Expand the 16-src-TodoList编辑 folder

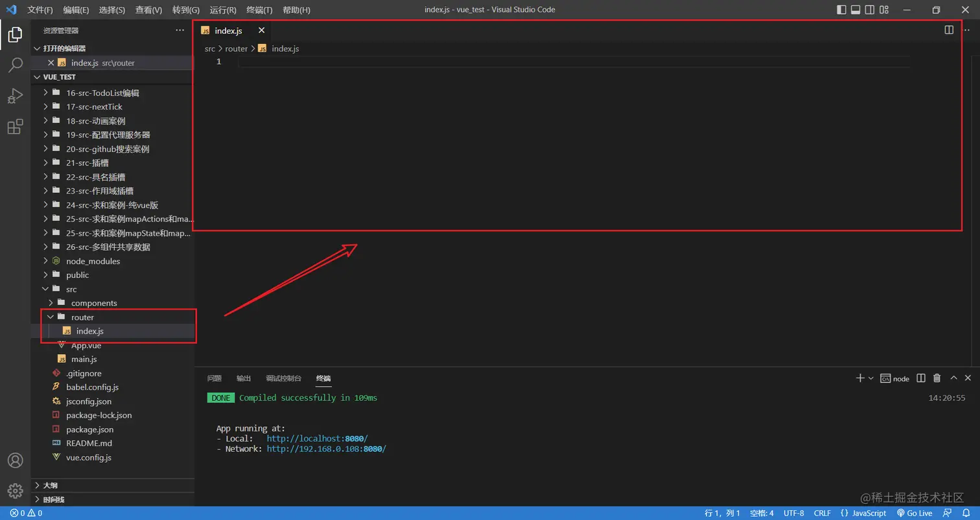pyautogui.click(x=112, y=93)
